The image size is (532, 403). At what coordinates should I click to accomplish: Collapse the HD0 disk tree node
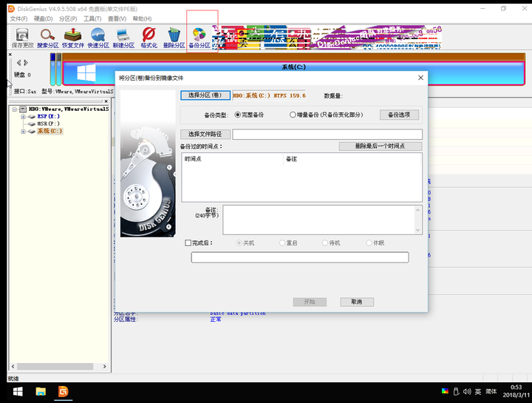point(15,109)
